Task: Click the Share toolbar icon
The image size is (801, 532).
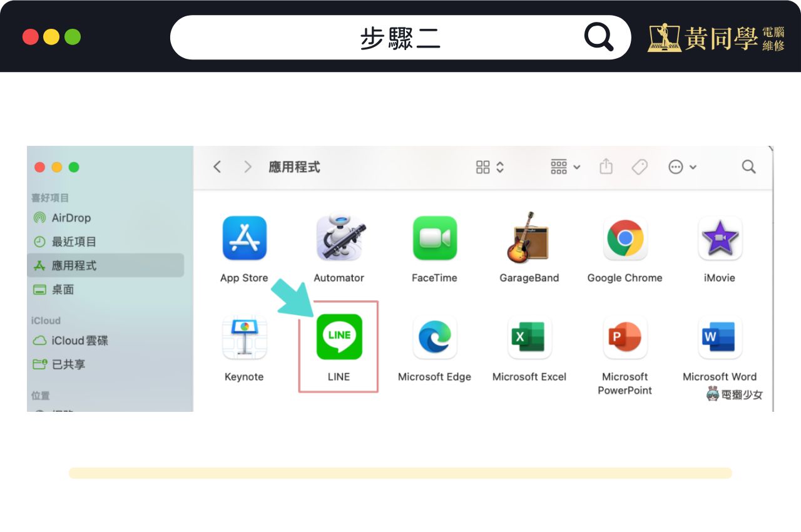Action: (606, 166)
